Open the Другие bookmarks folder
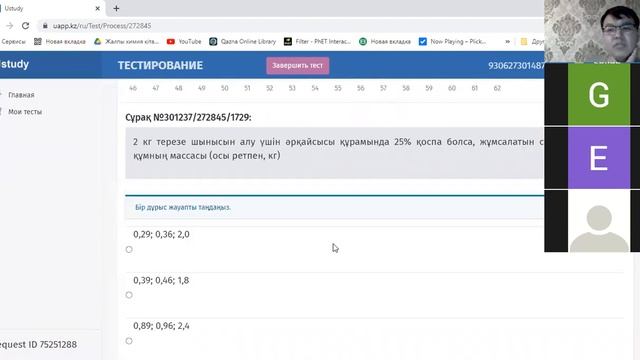640x360 pixels. (x=532, y=42)
